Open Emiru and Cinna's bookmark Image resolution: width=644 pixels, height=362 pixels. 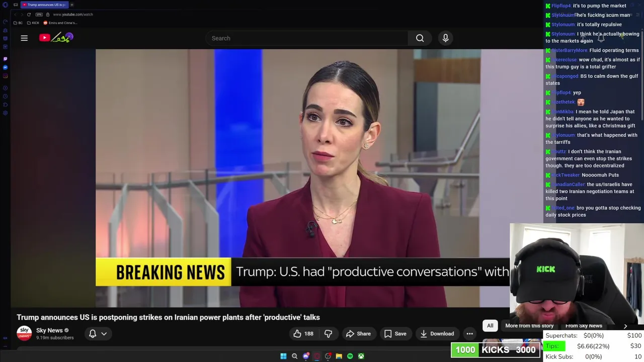[x=60, y=23]
